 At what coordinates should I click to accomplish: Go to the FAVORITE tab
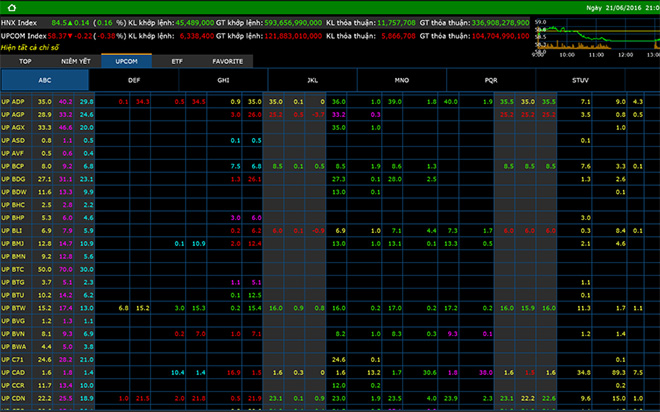[227, 61]
